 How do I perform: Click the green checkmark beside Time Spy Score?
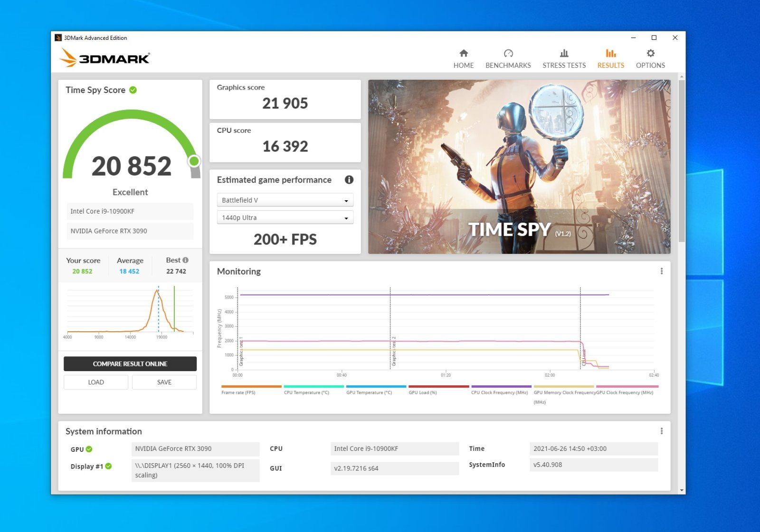tap(133, 90)
